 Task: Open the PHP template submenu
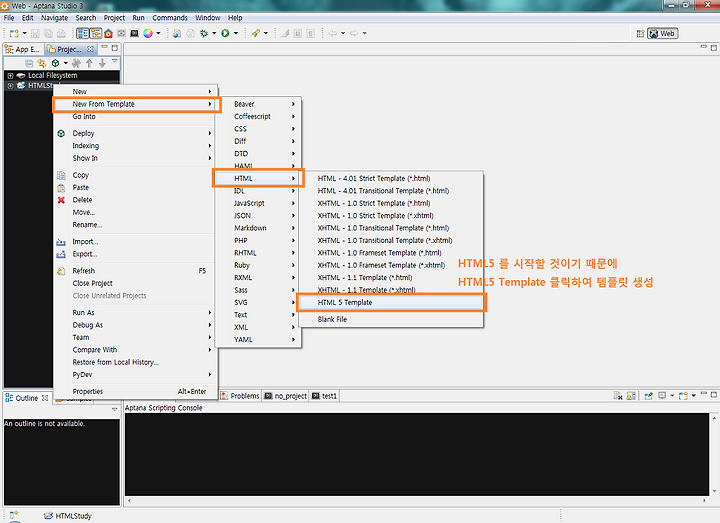[x=258, y=240]
